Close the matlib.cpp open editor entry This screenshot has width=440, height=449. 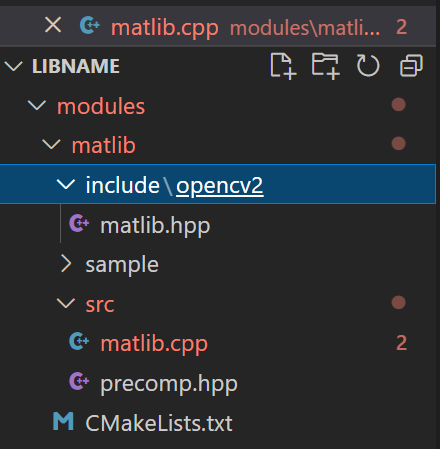click(x=53, y=25)
